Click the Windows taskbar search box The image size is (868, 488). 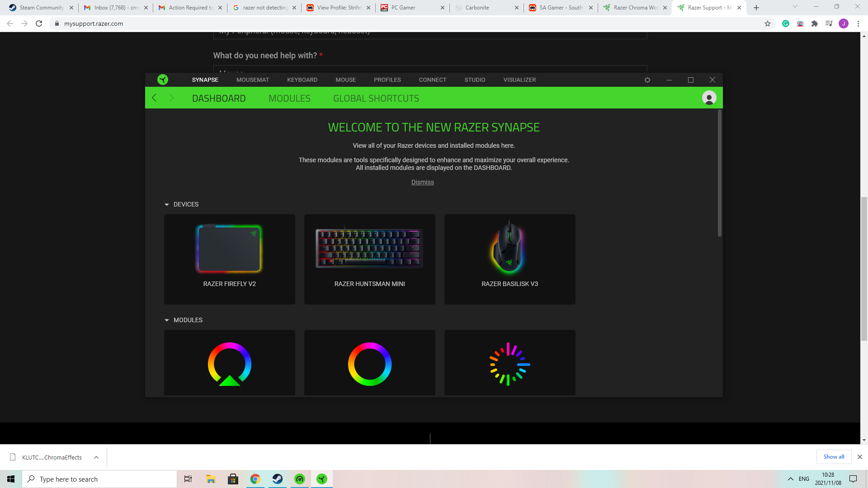[99, 479]
